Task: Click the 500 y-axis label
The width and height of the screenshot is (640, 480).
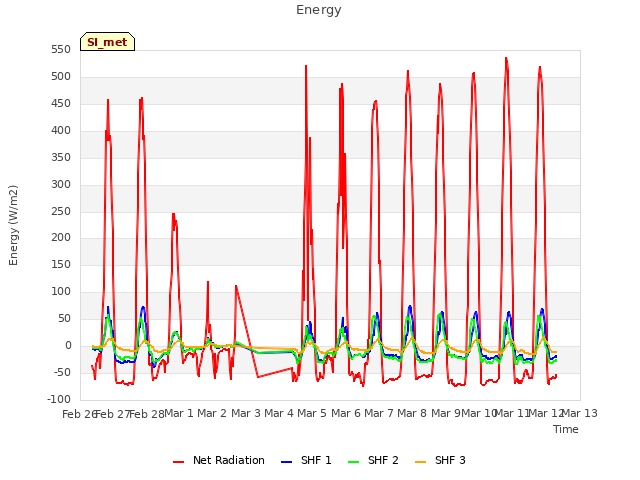Action: click(61, 77)
